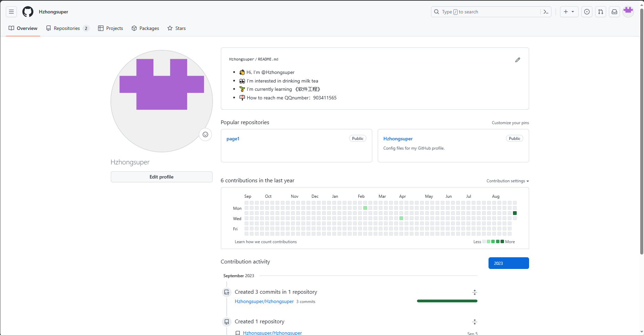Open the Pull requests icon
Viewport: 644px width, 335px height.
pos(601,12)
